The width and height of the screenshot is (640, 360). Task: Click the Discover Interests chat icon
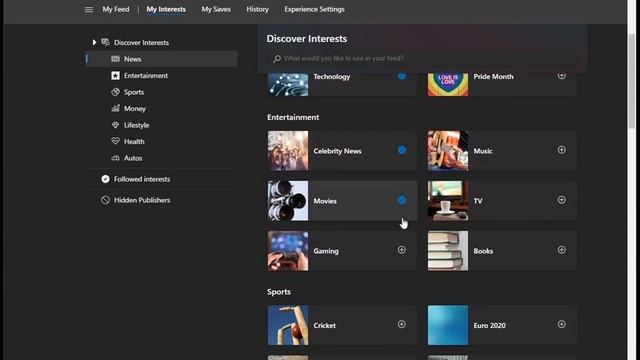[x=105, y=42]
